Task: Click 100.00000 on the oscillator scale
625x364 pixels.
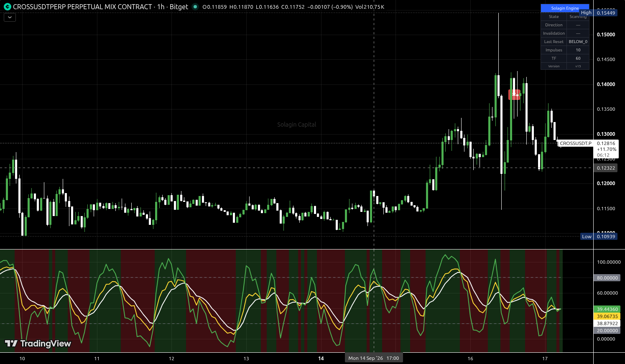Action: point(609,262)
